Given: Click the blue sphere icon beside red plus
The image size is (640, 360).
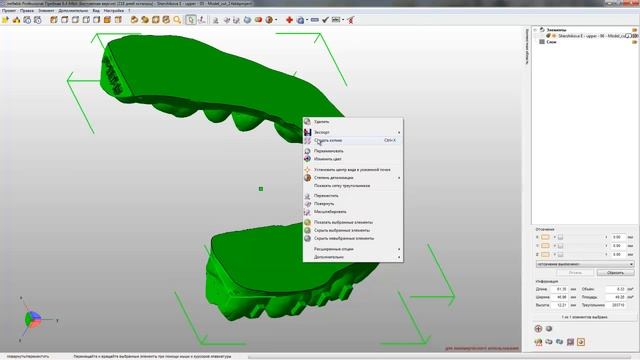Looking at the screenshot, I should (300, 20).
